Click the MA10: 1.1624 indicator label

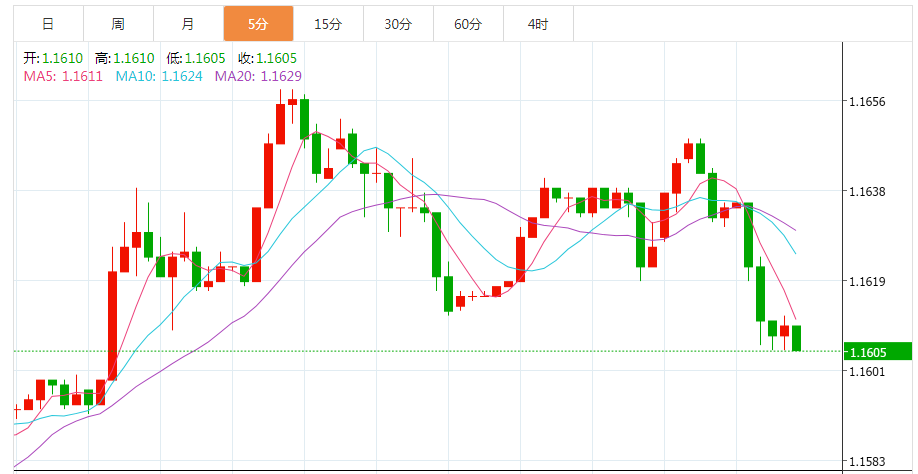tap(159, 75)
